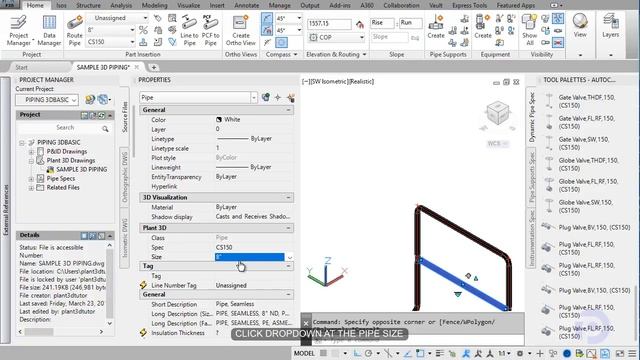The image size is (640, 360).
Task: Collapse the 3D Visualization properties section
Action: coord(288,198)
